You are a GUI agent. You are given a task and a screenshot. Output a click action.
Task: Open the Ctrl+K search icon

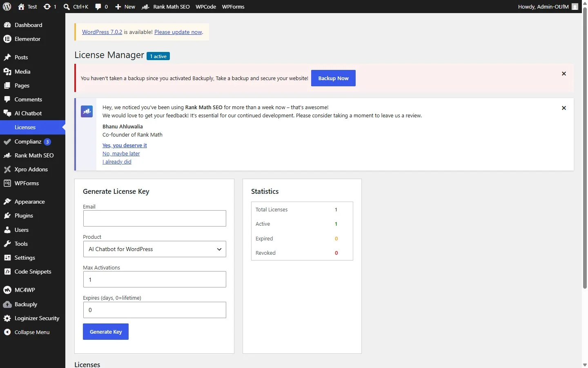pos(67,7)
